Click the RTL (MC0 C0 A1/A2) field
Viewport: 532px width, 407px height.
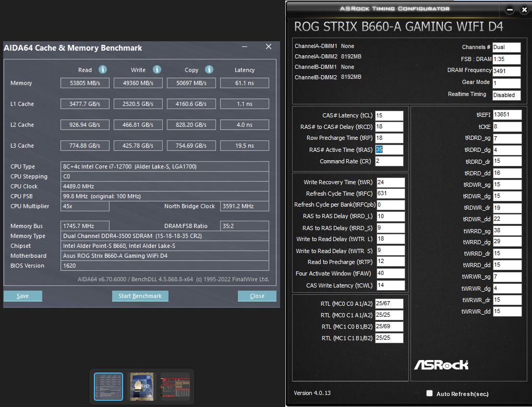point(389,304)
